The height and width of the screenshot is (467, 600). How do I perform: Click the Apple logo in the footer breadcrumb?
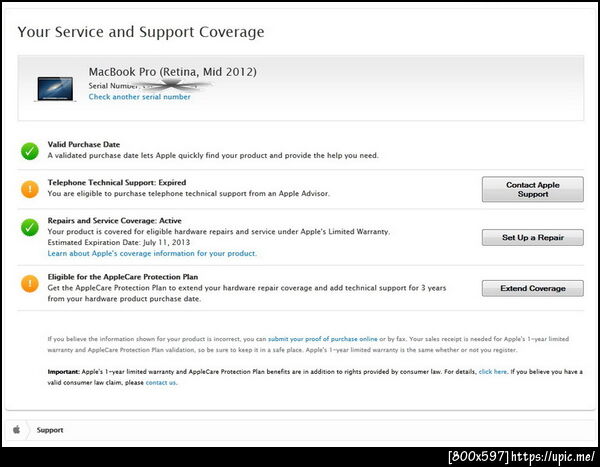(16, 429)
